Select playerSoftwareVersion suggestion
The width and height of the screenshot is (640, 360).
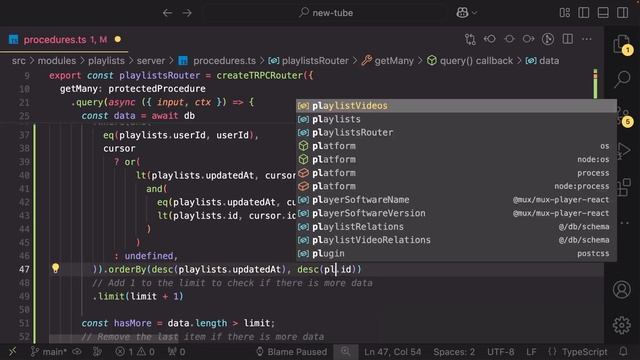coord(456,213)
